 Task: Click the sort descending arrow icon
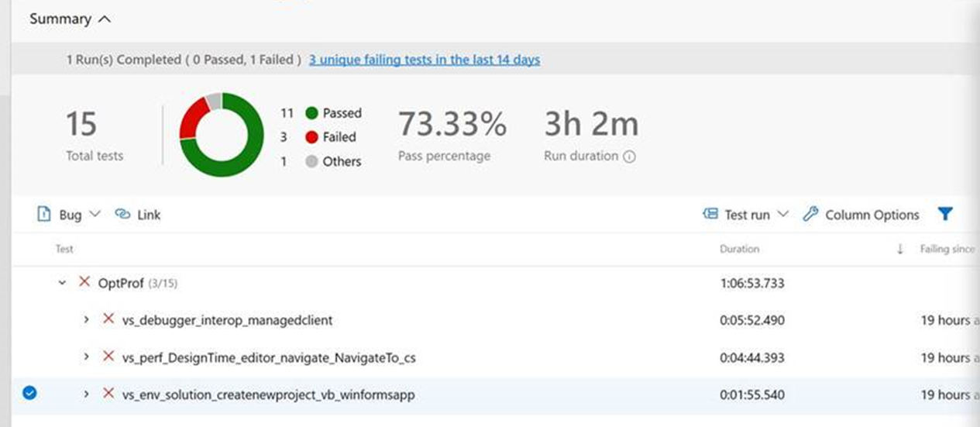[899, 249]
